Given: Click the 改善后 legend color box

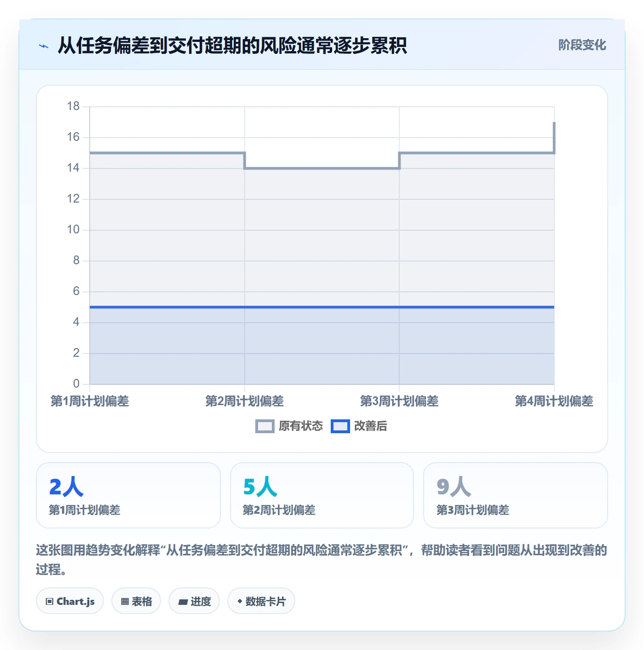Looking at the screenshot, I should point(340,426).
